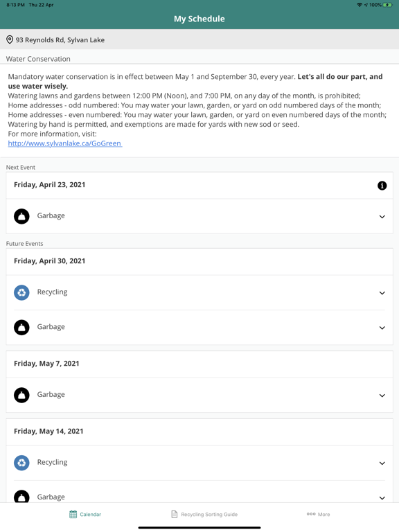Image resolution: width=399 pixels, height=532 pixels.
Task: Tap the Garbage icon under April 30
Action: click(21, 328)
